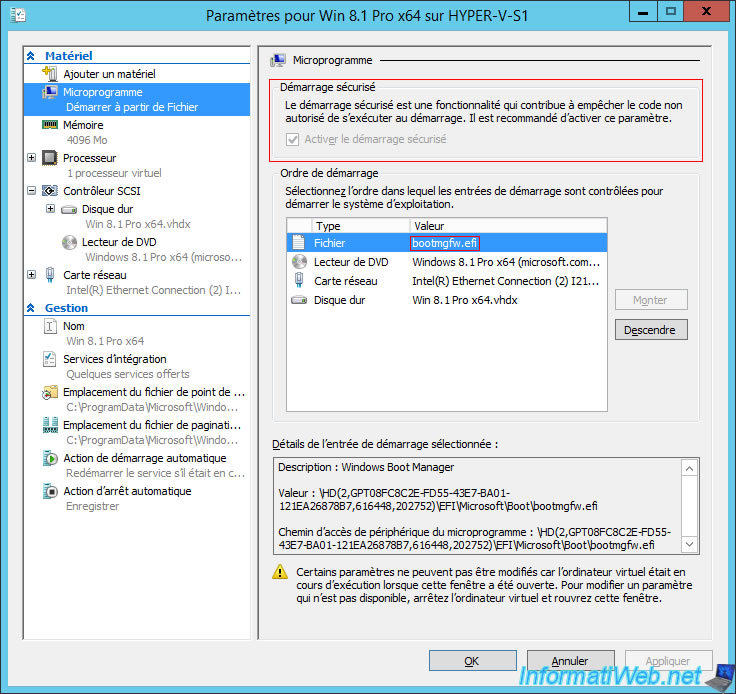Click the Action d'arrêt automatique icon

(x=50, y=491)
